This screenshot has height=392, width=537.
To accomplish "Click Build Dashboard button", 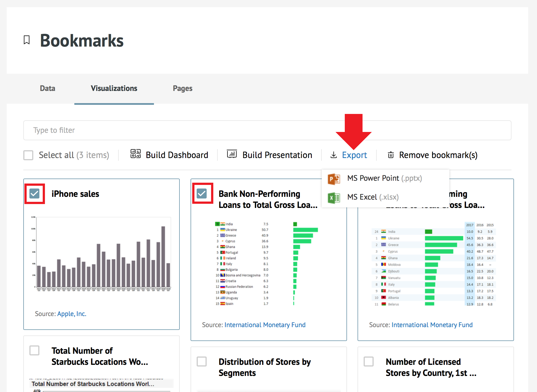I will tap(169, 155).
